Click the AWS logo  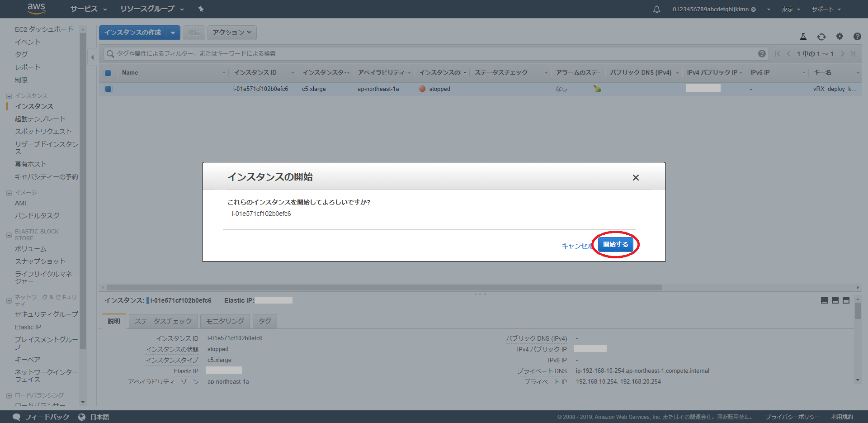36,9
